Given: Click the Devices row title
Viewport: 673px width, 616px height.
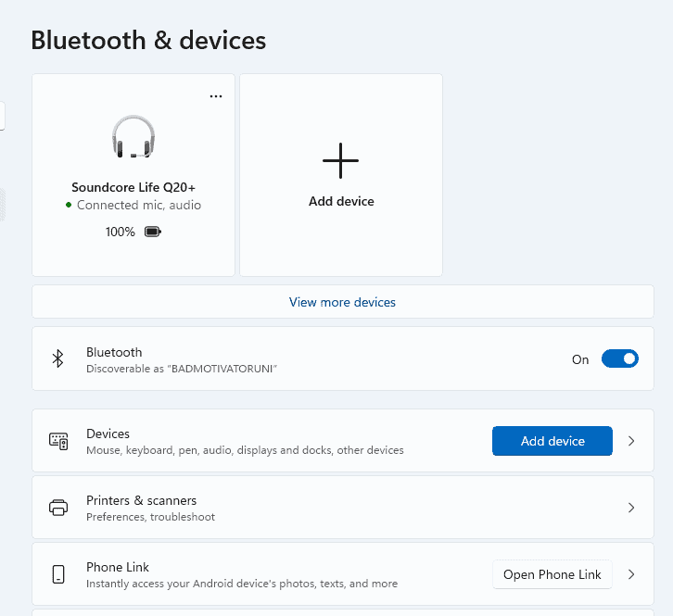Looking at the screenshot, I should tap(108, 434).
